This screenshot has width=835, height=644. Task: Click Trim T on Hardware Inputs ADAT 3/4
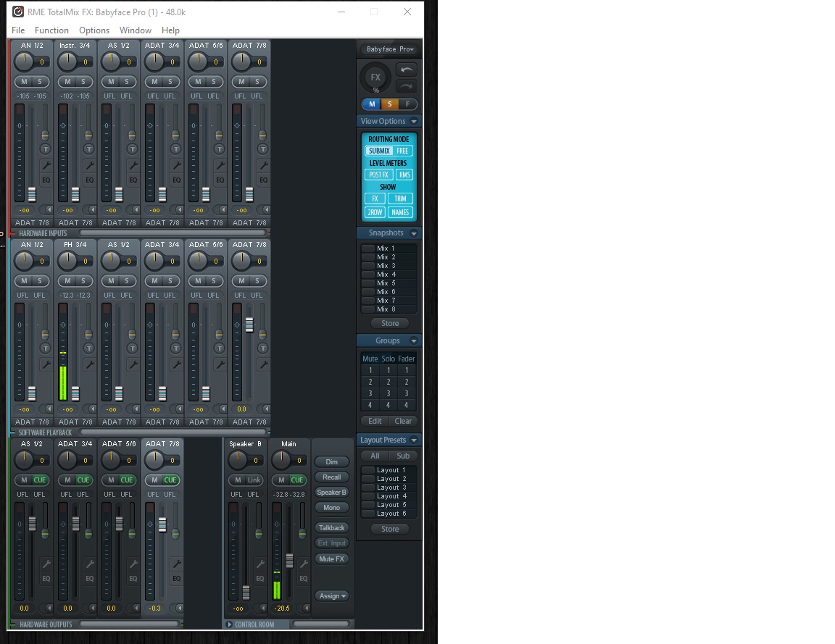tap(176, 149)
